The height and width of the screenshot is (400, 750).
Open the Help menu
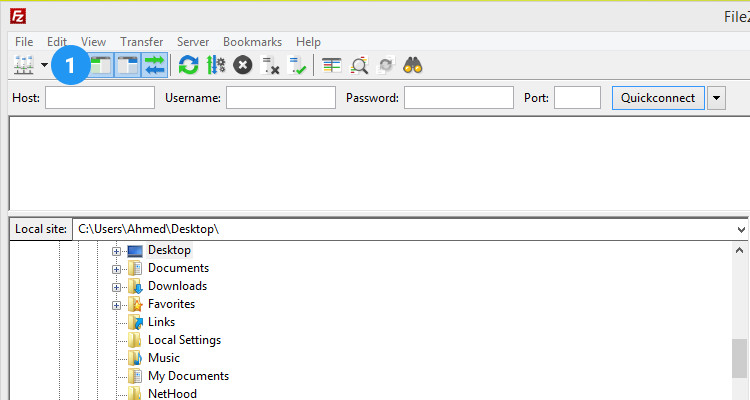(x=308, y=42)
